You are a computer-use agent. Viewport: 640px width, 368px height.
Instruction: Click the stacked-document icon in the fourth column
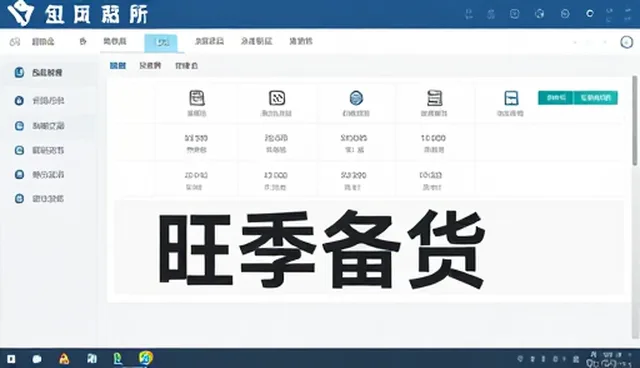pos(434,98)
